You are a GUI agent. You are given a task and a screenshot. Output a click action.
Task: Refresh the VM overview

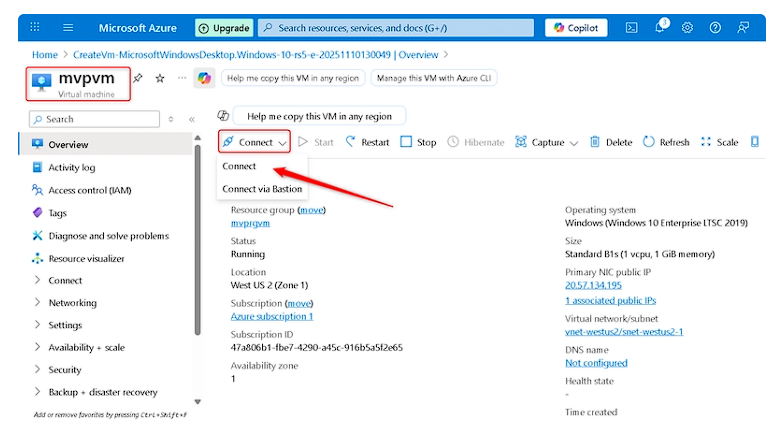click(x=666, y=142)
